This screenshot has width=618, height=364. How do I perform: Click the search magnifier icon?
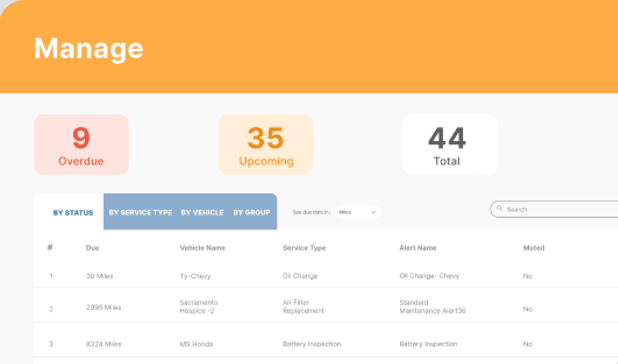click(500, 208)
